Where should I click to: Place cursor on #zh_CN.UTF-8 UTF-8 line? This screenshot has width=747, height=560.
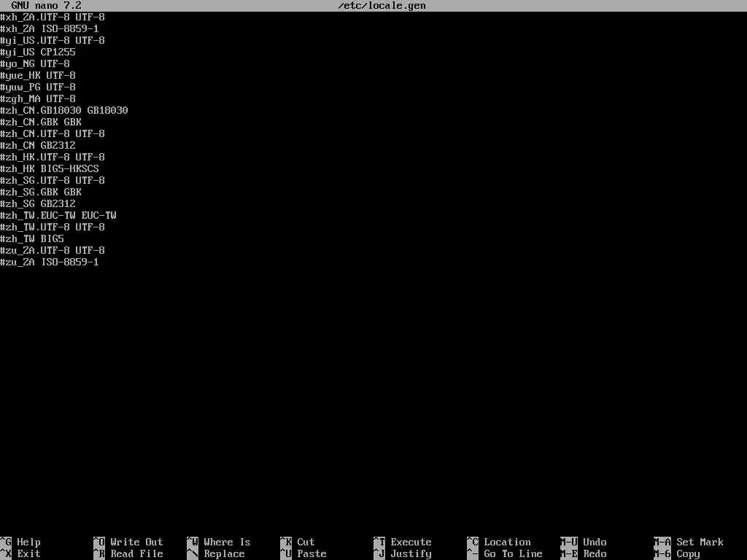point(53,134)
